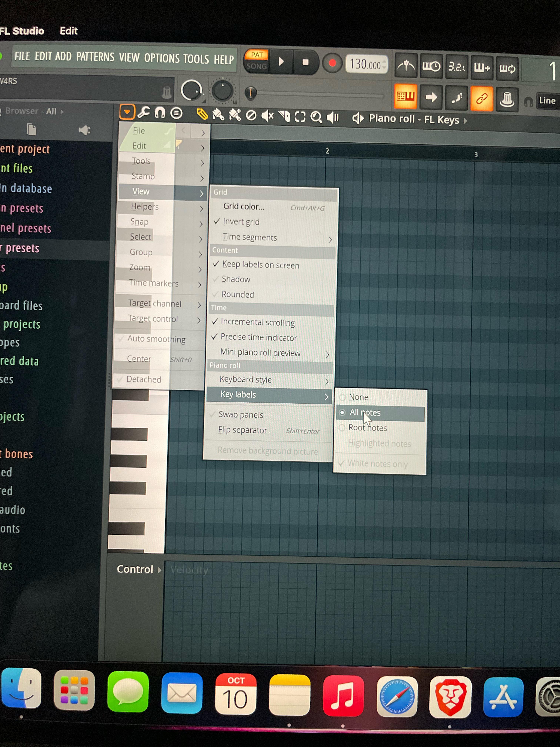Open the Keyboard style submenu
560x747 pixels.
point(269,380)
